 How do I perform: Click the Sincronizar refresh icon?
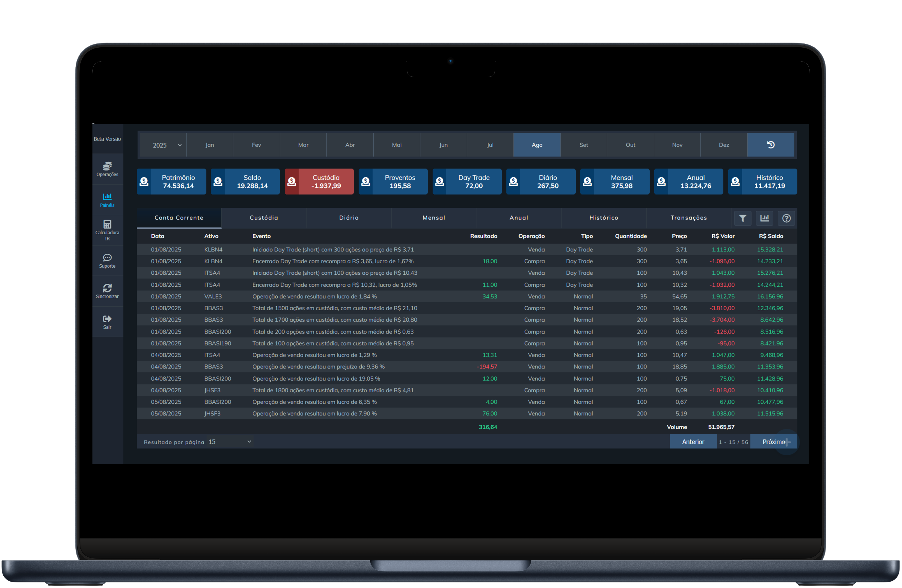coord(107,288)
